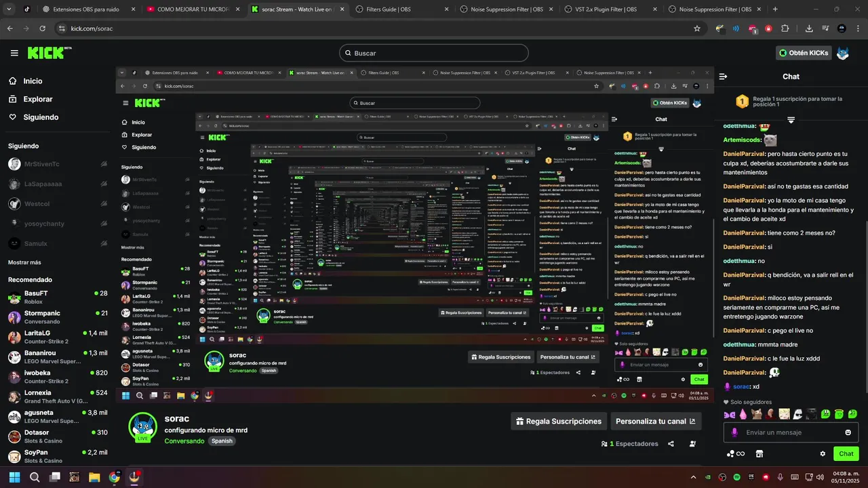Click the share icon below stream
Viewport: 868px width, 488px height.
pyautogui.click(x=671, y=444)
